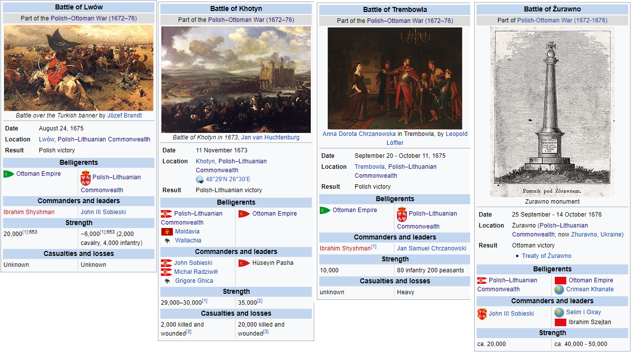Click Polish–Lithuanian coat of arms in Lwów belligerents

(x=86, y=178)
